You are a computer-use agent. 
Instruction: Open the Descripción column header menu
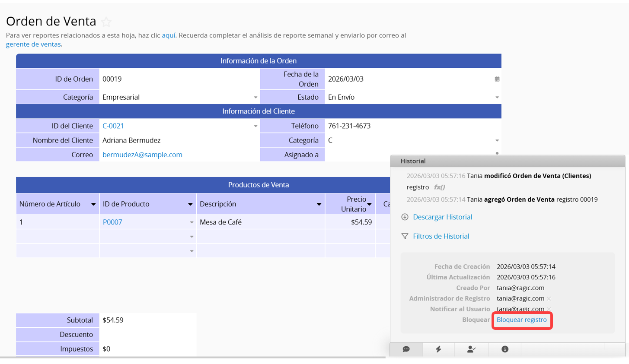319,204
